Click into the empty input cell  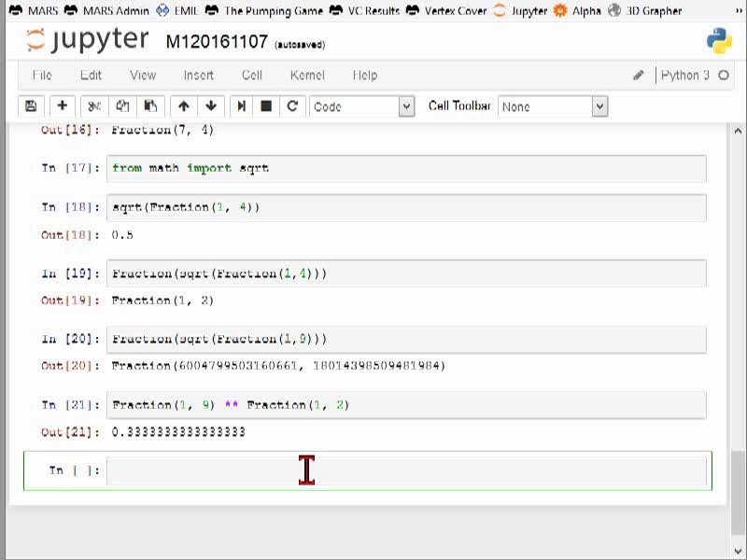406,470
